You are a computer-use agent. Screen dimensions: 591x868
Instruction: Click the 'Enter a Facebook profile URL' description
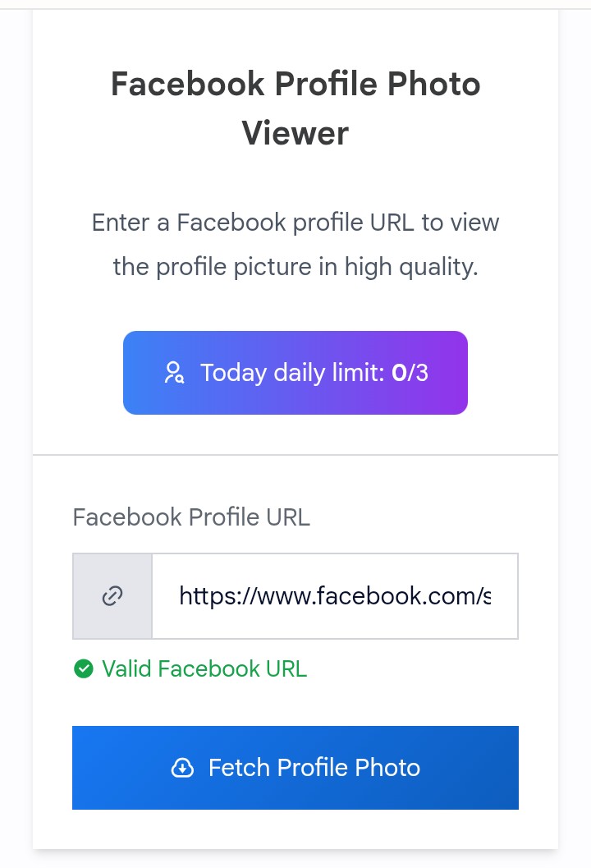(x=295, y=244)
